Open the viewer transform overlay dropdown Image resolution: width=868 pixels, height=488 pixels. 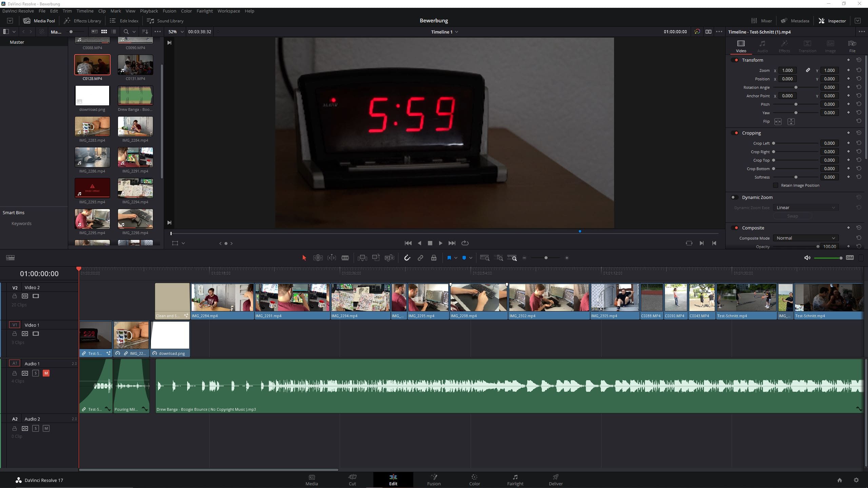click(183, 243)
